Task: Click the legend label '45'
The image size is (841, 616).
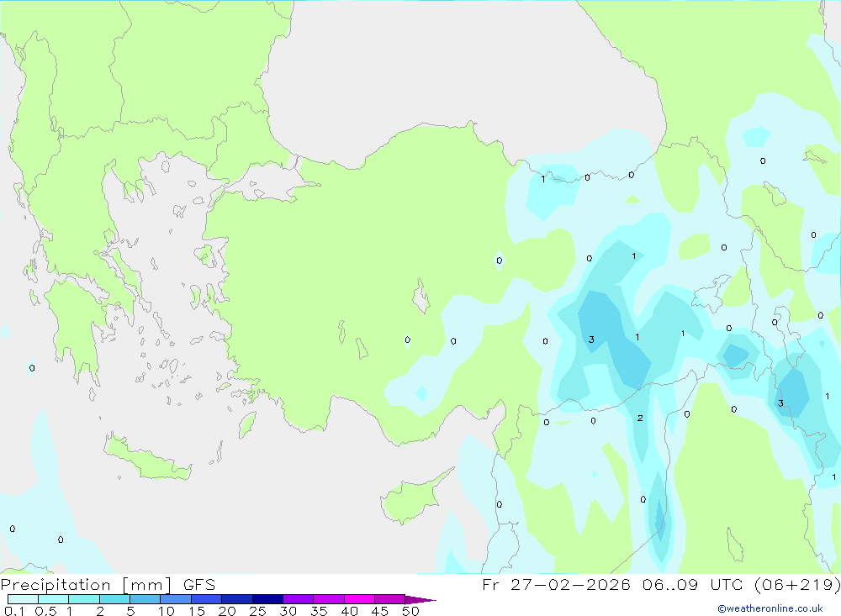Action: tap(380, 611)
